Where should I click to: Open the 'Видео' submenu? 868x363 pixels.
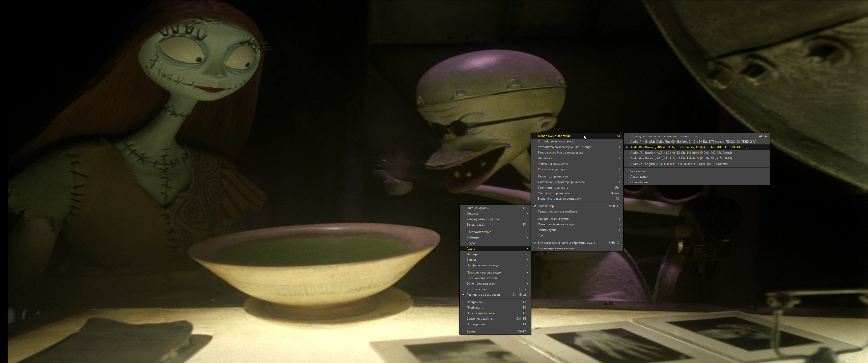(x=495, y=243)
